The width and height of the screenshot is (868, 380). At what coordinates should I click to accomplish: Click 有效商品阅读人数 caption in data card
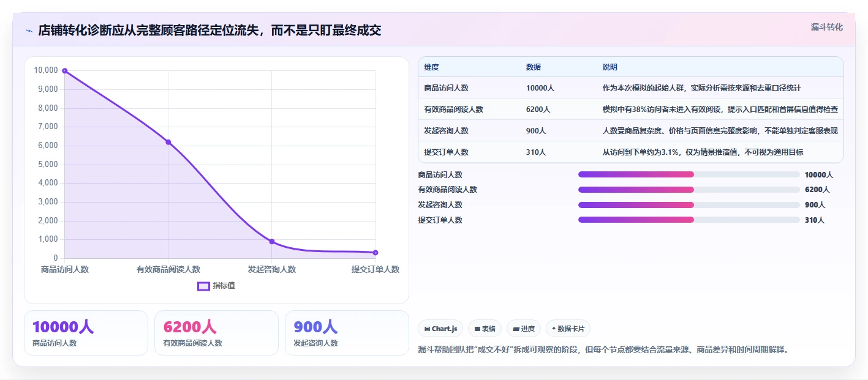tap(192, 343)
